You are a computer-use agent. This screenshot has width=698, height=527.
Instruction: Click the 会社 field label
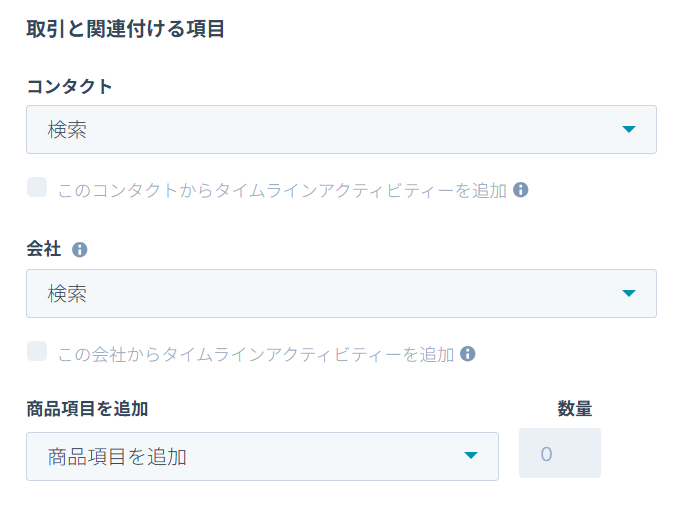[45, 250]
